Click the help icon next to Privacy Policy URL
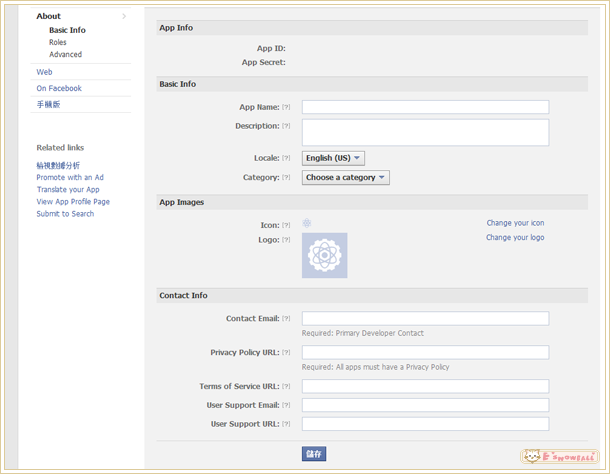This screenshot has height=474, width=610. pyautogui.click(x=286, y=352)
